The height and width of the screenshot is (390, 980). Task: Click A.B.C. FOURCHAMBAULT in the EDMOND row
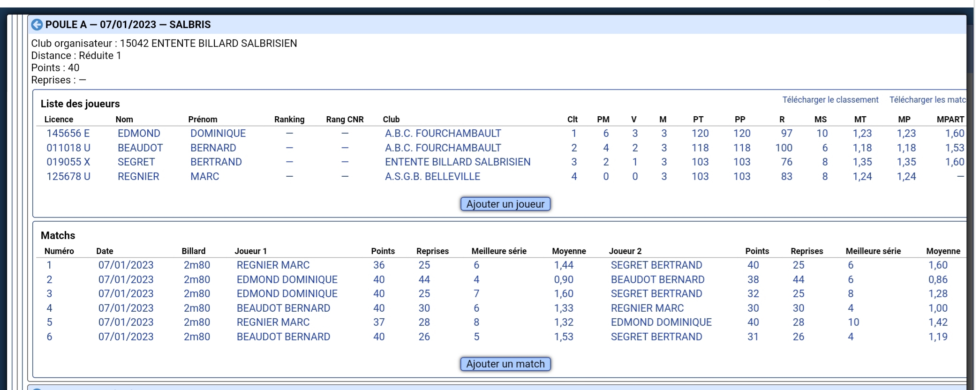[443, 134]
